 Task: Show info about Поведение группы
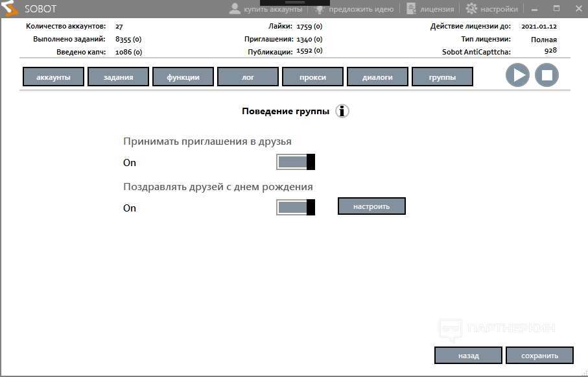tap(342, 111)
